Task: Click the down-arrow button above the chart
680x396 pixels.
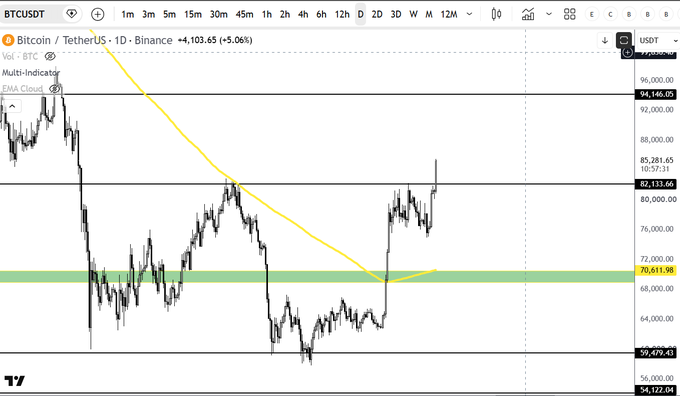Action: [x=605, y=41]
